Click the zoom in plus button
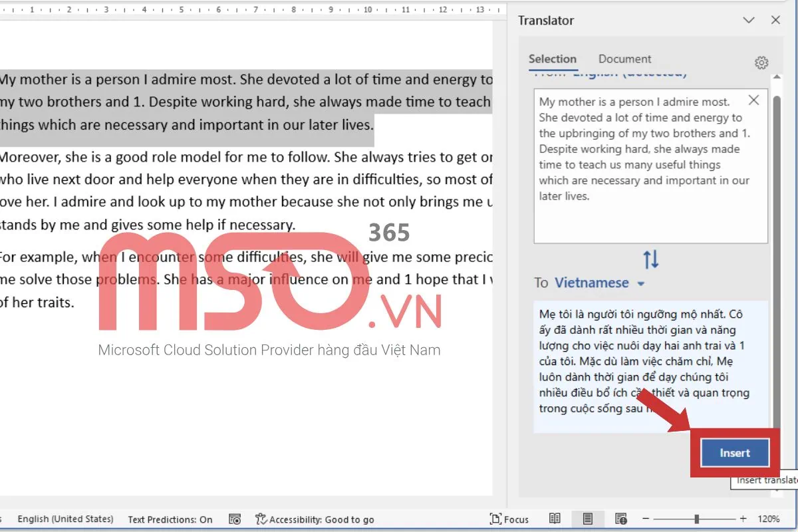 743,519
